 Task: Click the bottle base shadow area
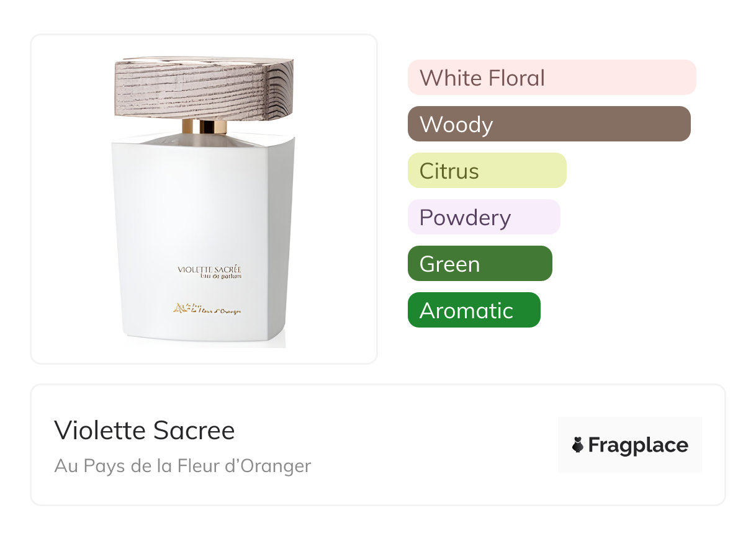click(x=205, y=342)
